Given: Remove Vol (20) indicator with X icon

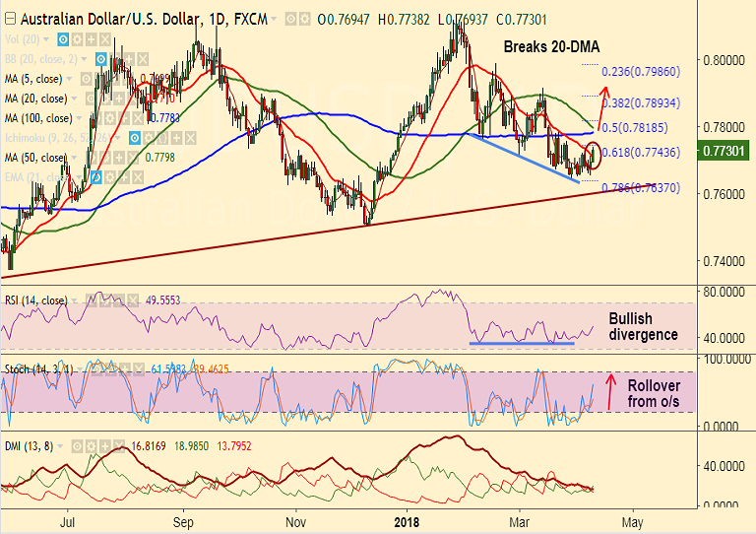Looking at the screenshot, I should point(105,39).
